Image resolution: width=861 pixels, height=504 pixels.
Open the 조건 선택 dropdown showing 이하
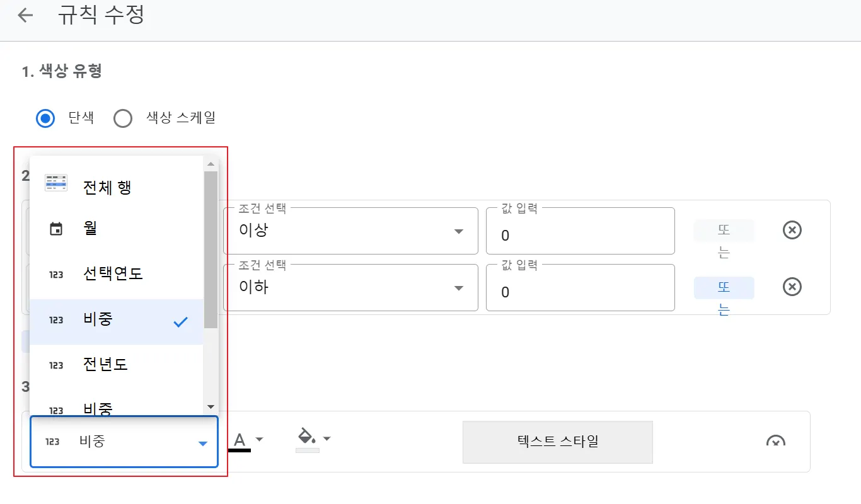(350, 288)
